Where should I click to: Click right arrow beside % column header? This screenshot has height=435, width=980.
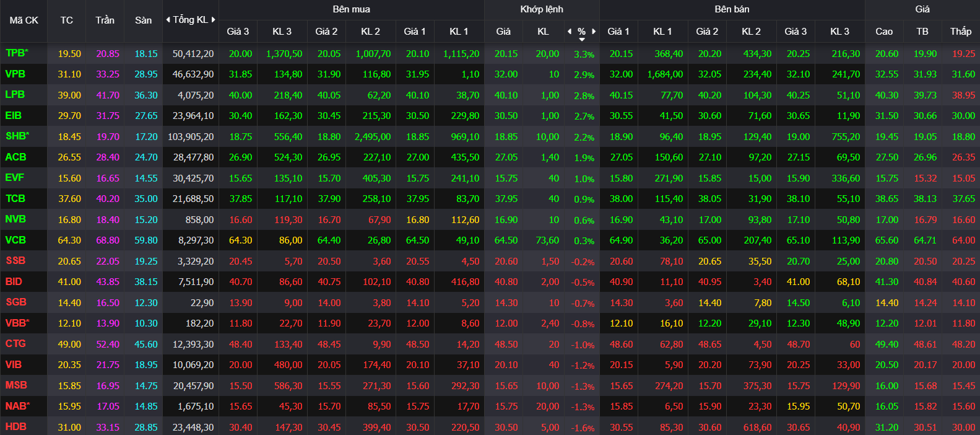coord(594,31)
